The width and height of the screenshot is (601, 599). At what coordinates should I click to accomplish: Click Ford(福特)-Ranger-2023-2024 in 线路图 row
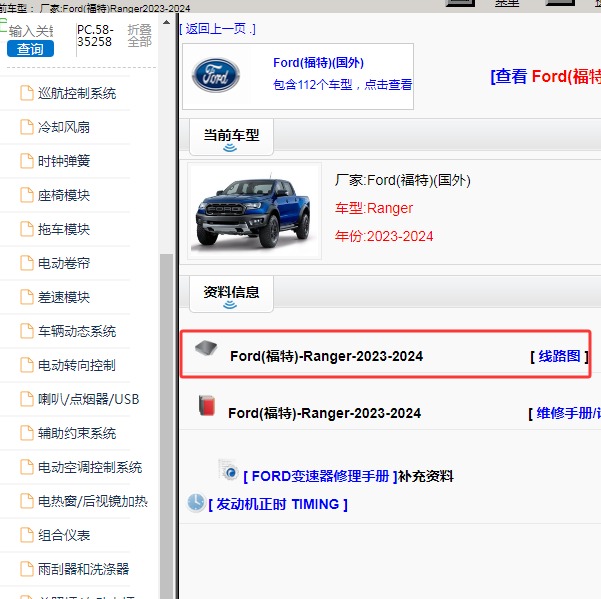(326, 356)
